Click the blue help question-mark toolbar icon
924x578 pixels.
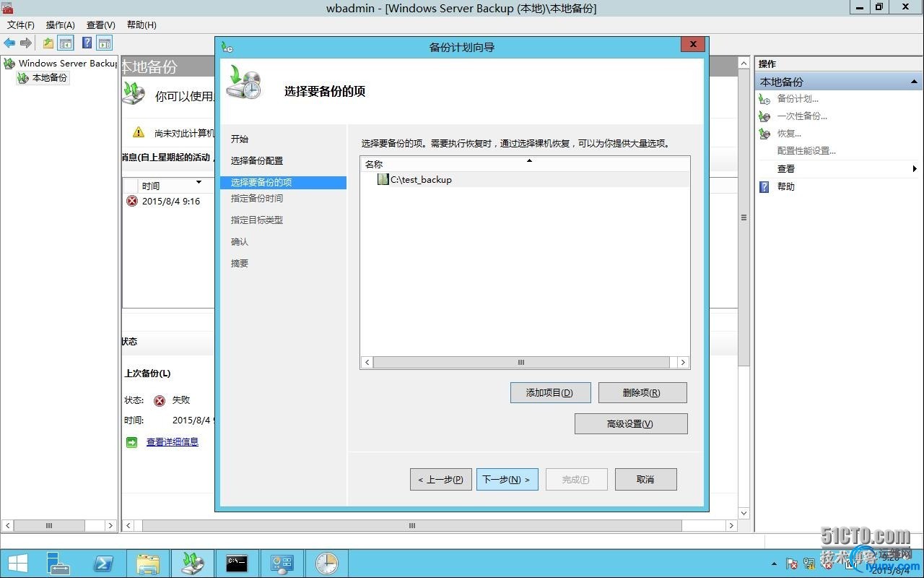point(87,43)
